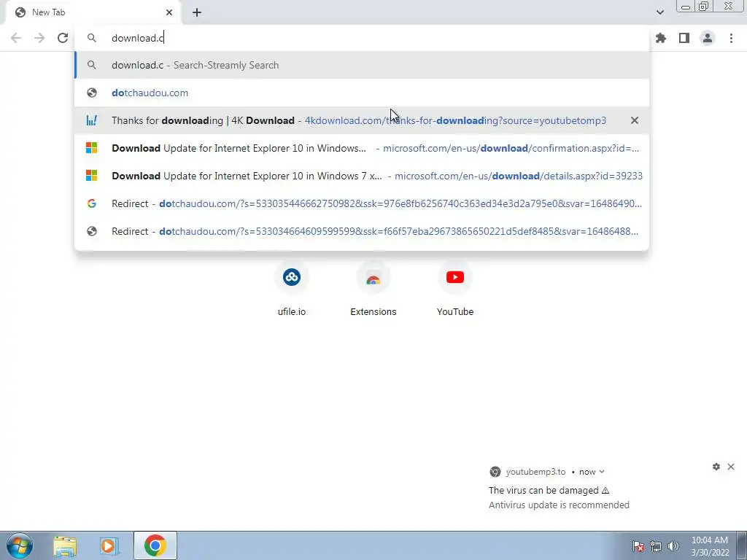This screenshot has width=747, height=560.
Task: Select the New Tab tab
Action: coord(93,12)
